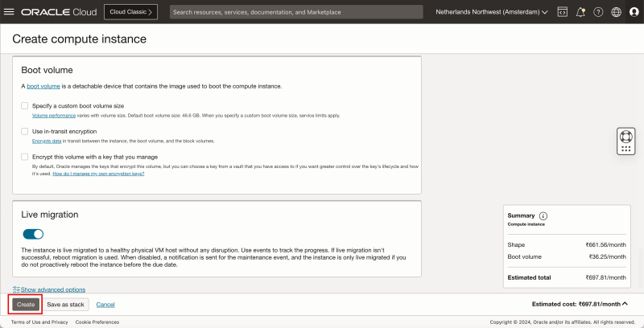Click the Create button
Screen dimensions: 644x328
(x=26, y=305)
